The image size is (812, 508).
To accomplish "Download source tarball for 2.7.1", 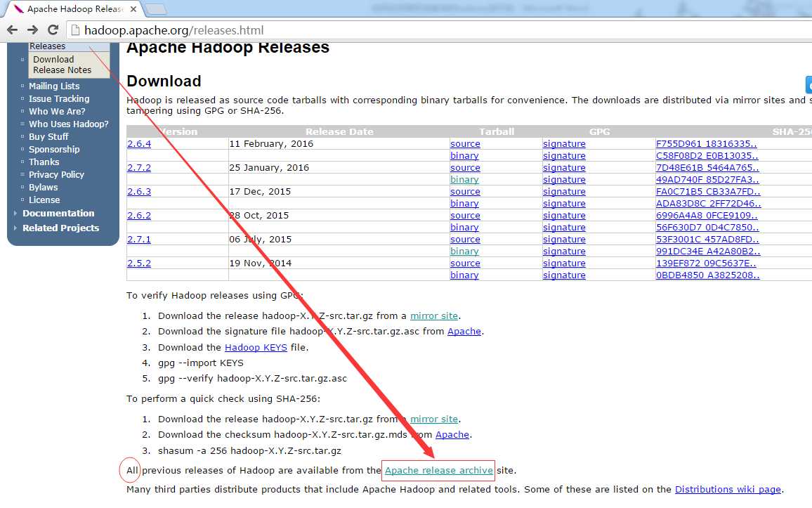I will (465, 239).
